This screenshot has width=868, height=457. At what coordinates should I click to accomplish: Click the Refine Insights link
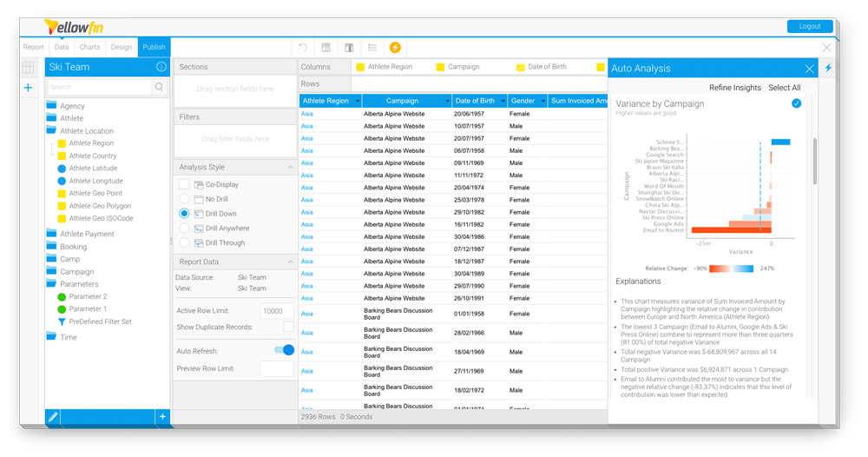pyautogui.click(x=734, y=88)
